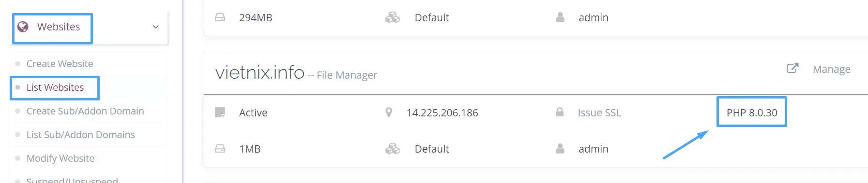
Task: Open the File Manager link
Action: [x=347, y=75]
